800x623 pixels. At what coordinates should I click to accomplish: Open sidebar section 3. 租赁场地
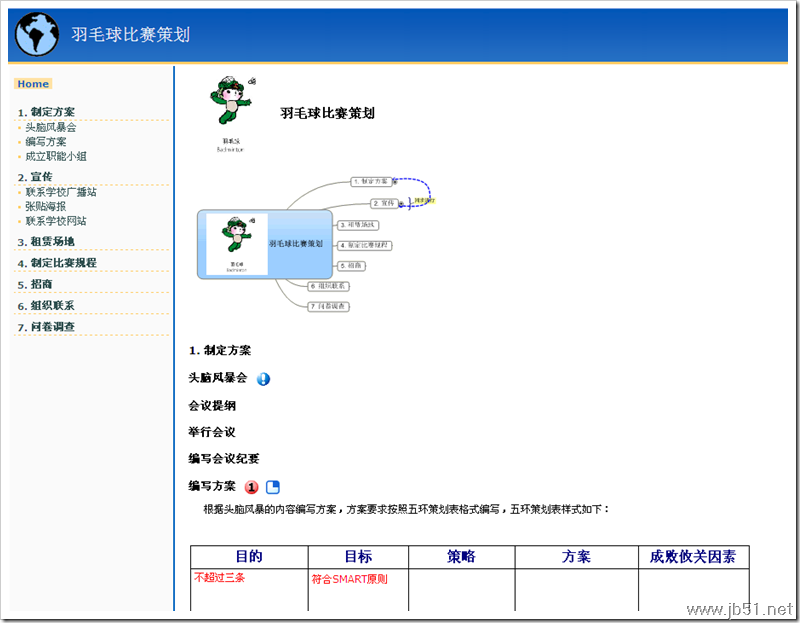click(x=46, y=241)
